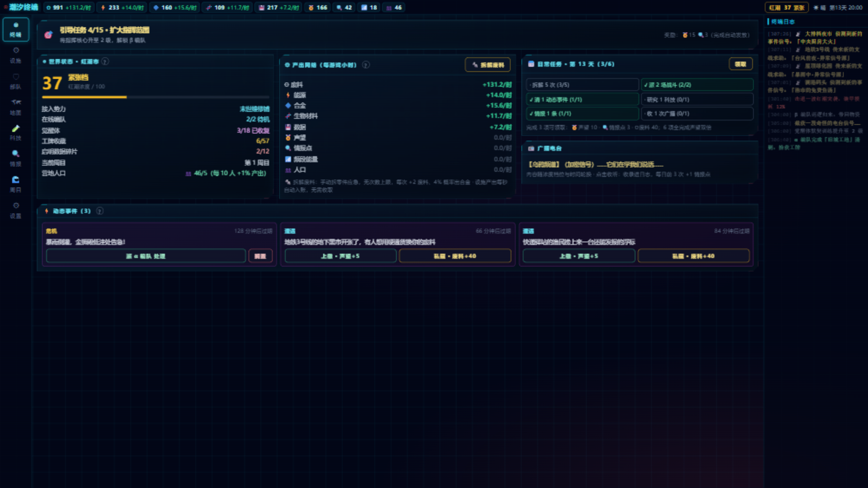Click the guide mission 4/15 target icon
The width and height of the screenshot is (868, 488).
[48, 35]
